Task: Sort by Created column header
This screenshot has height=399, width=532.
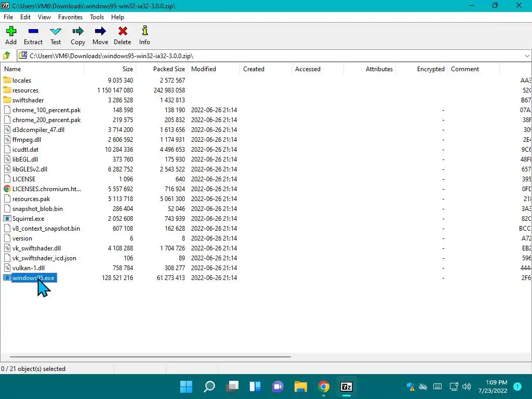Action: (265, 69)
